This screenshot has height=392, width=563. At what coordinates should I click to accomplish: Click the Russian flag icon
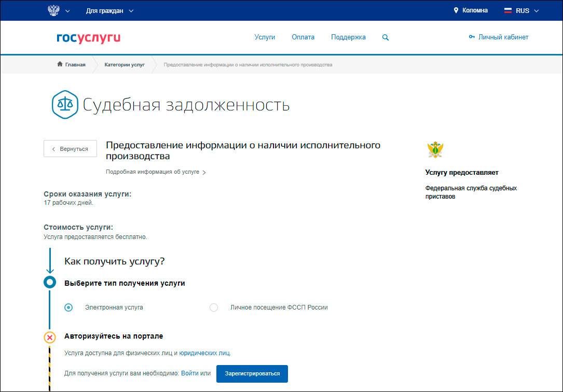coord(507,11)
